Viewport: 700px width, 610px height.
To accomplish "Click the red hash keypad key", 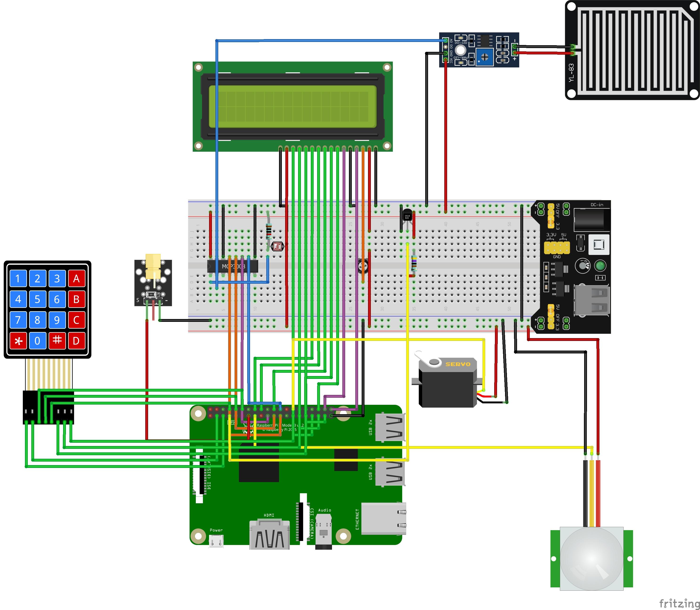I will click(57, 341).
